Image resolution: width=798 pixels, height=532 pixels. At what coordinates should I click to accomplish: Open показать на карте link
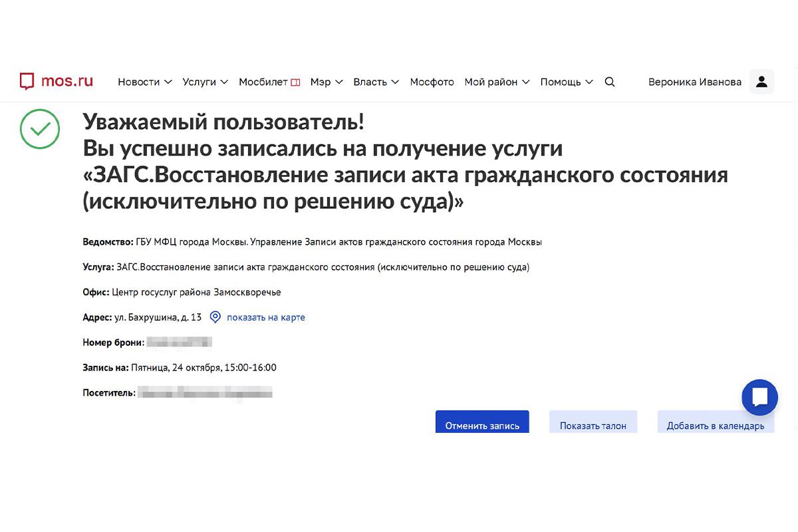pos(266,317)
